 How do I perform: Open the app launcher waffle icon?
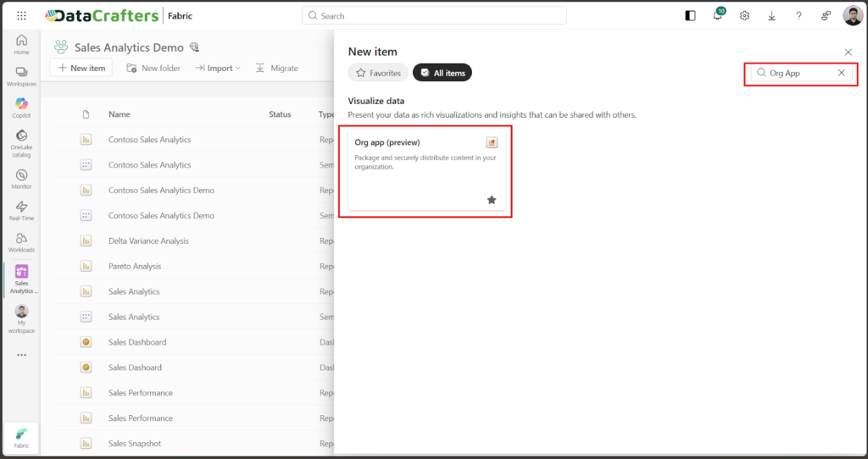click(21, 15)
